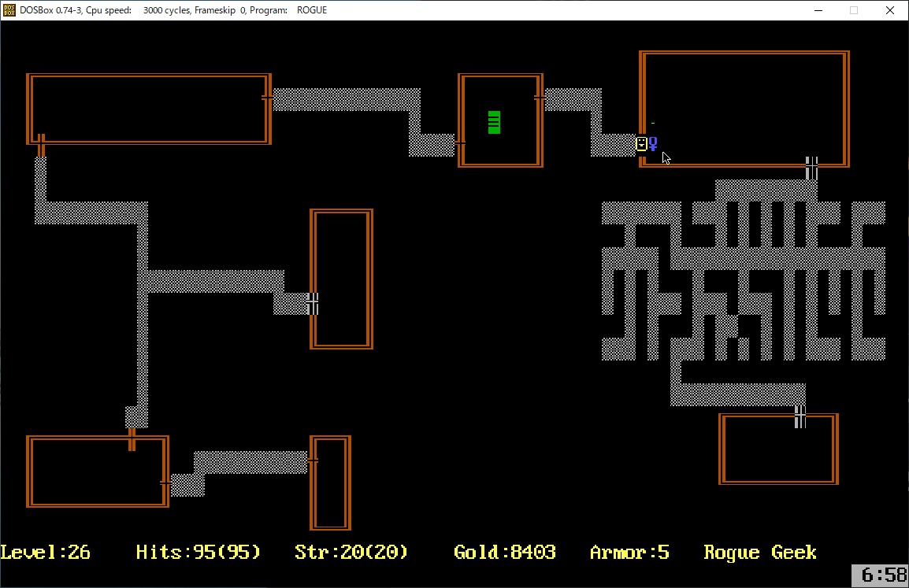The image size is (909, 588).
Task: Click the staircase room's left wall door
Action: tap(461, 143)
